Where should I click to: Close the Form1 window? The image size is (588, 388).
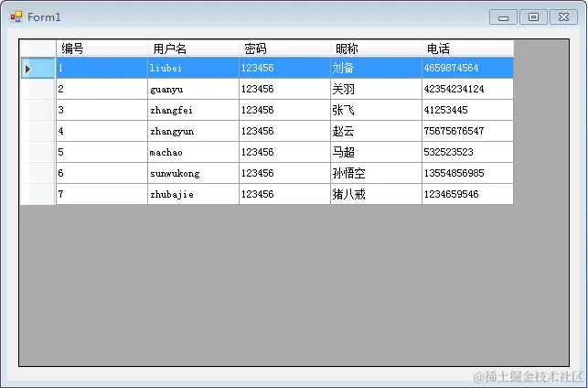(563, 17)
